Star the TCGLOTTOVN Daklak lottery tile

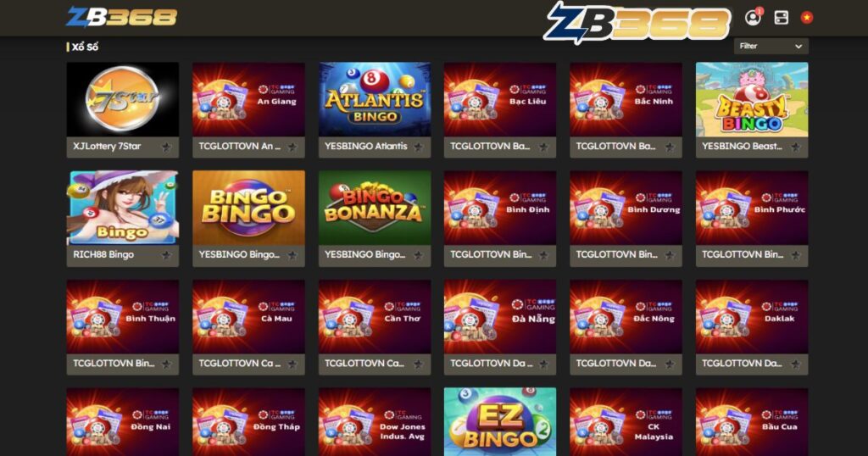[x=795, y=364]
